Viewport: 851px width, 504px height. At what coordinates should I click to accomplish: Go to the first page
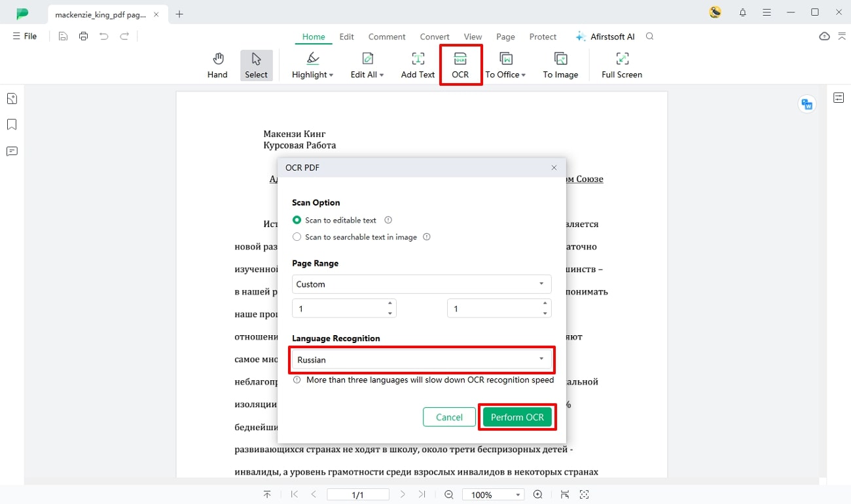[294, 495]
